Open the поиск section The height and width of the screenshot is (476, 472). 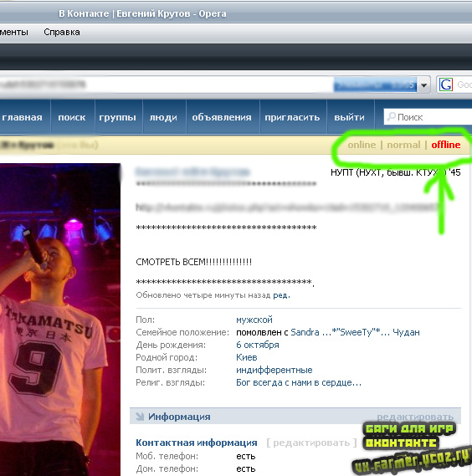coord(72,117)
